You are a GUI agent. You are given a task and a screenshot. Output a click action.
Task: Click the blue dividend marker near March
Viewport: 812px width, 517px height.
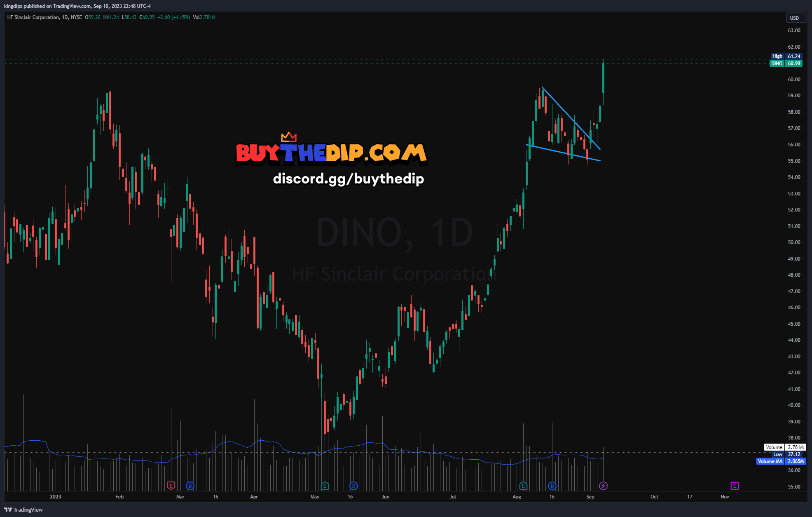pyautogui.click(x=190, y=486)
